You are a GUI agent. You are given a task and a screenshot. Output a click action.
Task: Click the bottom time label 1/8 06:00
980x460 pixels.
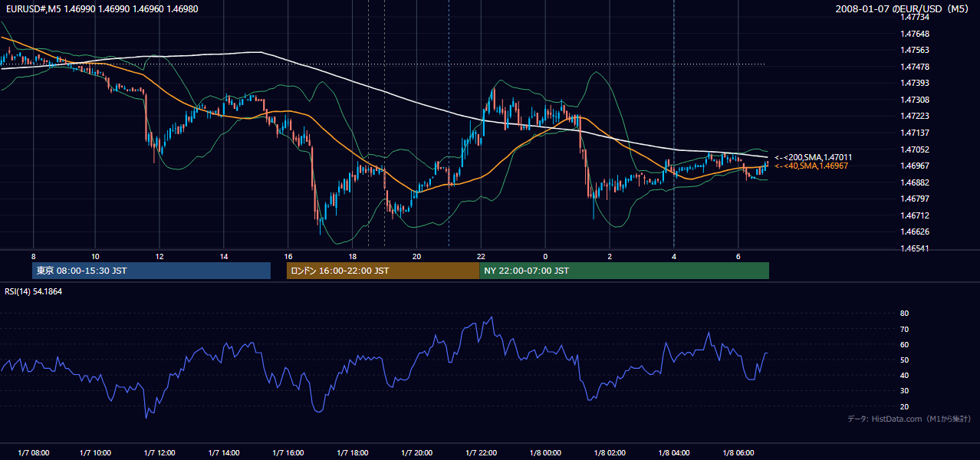point(738,453)
